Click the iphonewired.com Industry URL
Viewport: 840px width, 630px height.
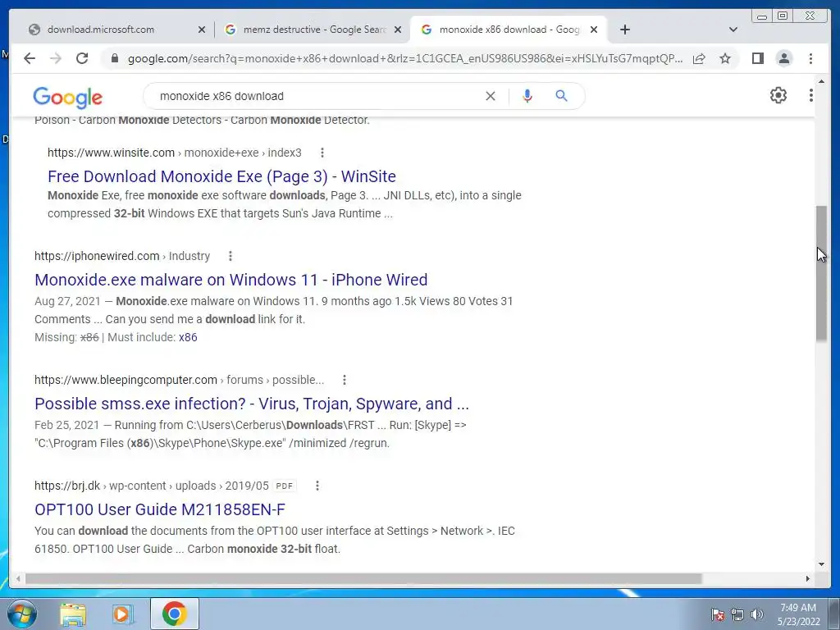pyautogui.click(x=122, y=256)
